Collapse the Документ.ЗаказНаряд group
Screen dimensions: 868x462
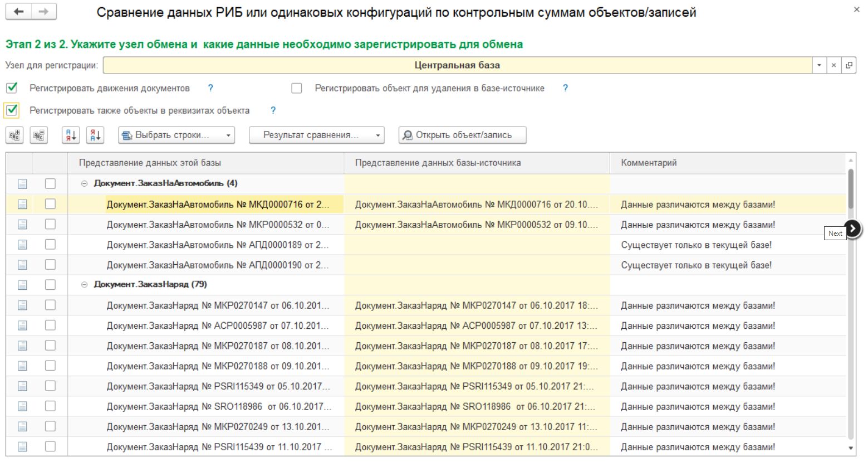[x=84, y=284]
